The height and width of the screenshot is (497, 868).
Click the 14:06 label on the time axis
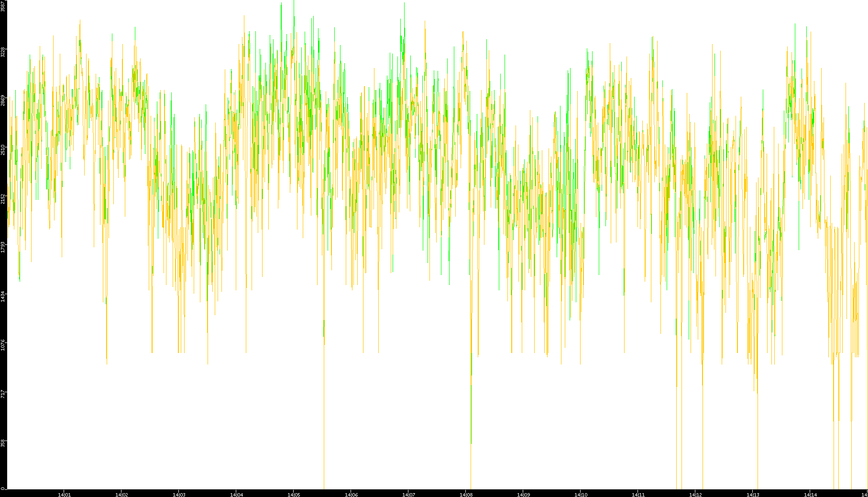click(351, 495)
